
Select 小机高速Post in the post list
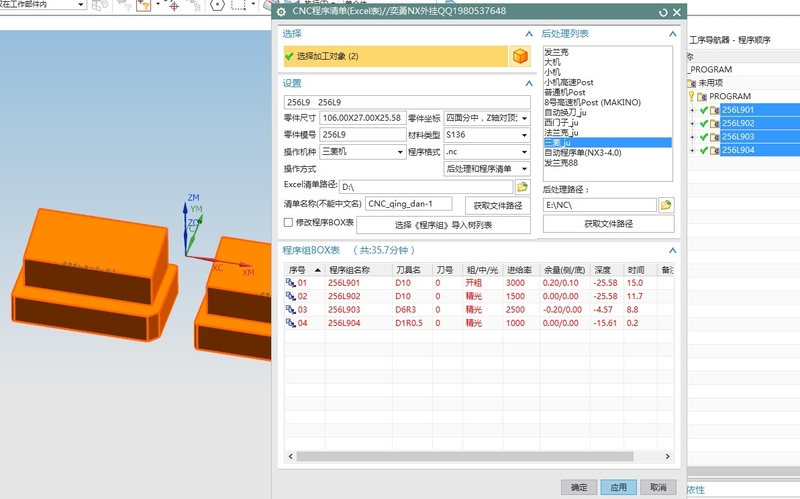coord(569,82)
